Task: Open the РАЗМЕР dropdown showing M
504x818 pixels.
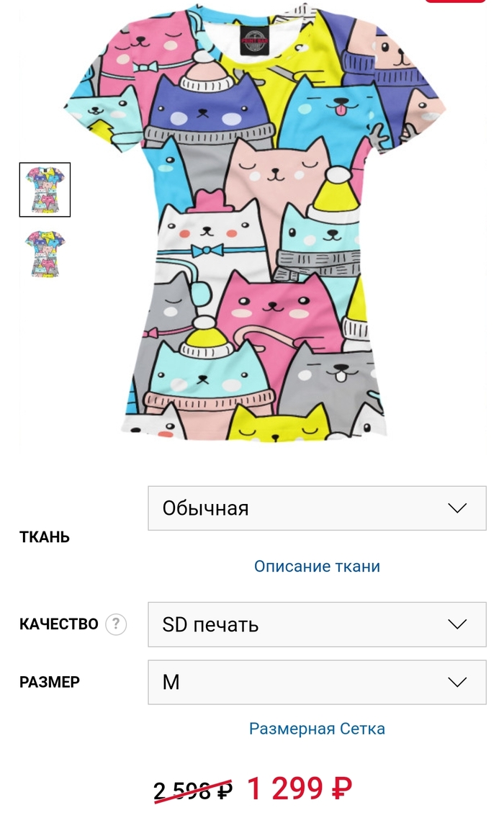Action: point(318,683)
